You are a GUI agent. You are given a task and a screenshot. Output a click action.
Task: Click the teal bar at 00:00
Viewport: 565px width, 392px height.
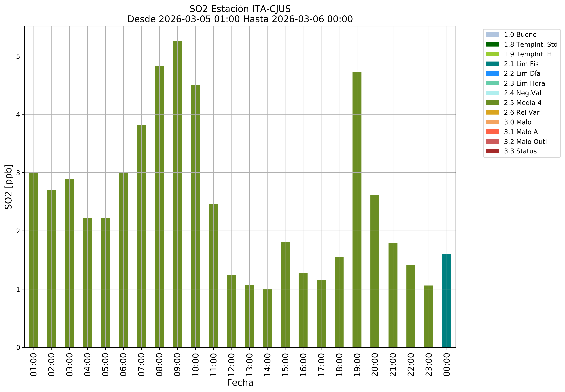(446, 300)
